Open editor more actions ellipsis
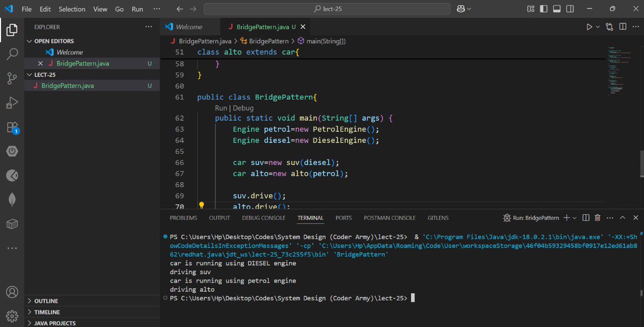The width and height of the screenshot is (644, 327). click(x=635, y=26)
